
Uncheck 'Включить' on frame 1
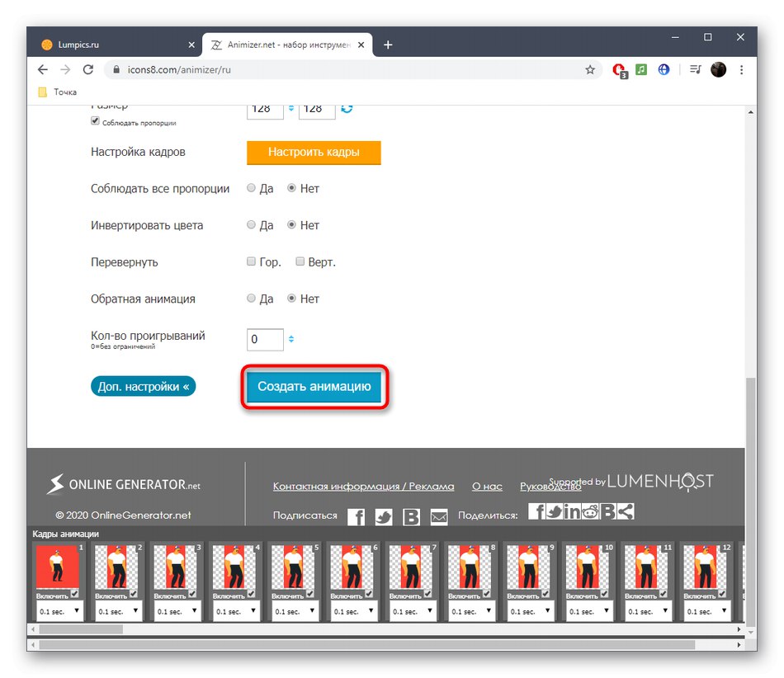click(x=73, y=595)
